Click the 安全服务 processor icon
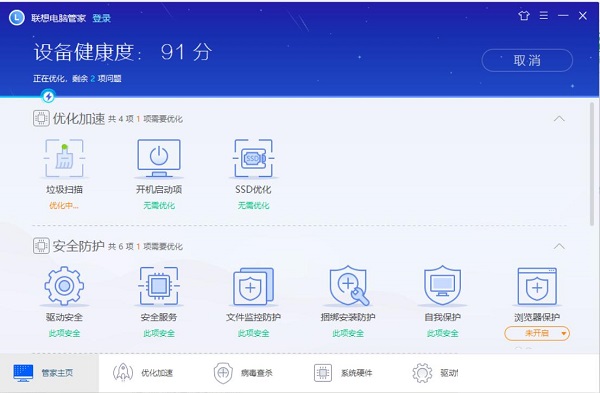This screenshot has width=600, height=393. (159, 285)
